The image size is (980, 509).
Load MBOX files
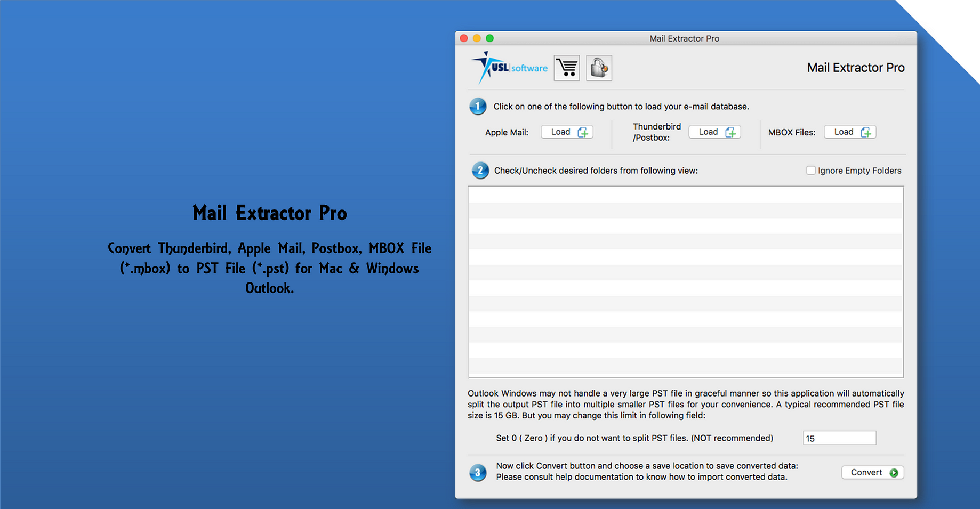[850, 132]
